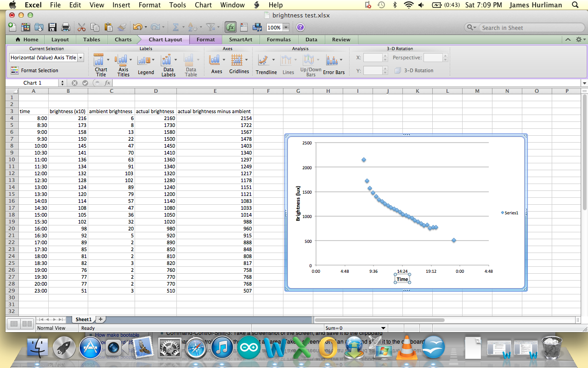This screenshot has width=588, height=368.
Task: Toggle the fx Formula Builder button
Action: (x=231, y=27)
